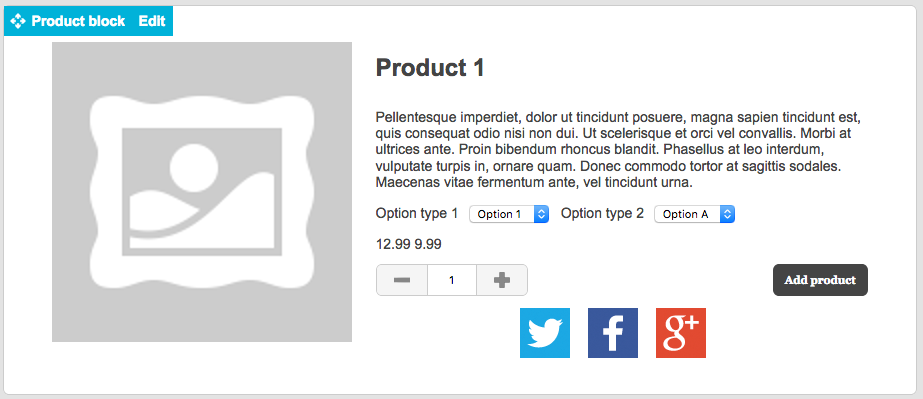923x399 pixels.
Task: Click the Pellentesque product description paragraph
Action: tap(622, 149)
